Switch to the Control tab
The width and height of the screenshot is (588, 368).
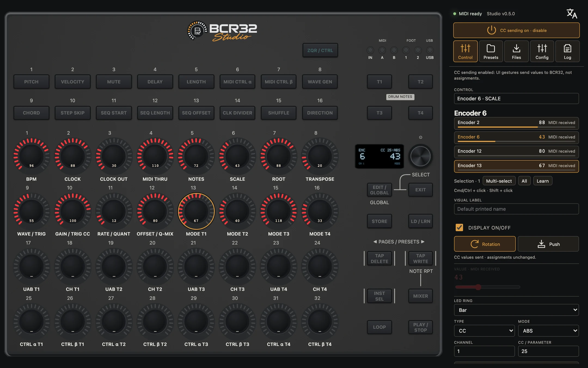pyautogui.click(x=465, y=51)
